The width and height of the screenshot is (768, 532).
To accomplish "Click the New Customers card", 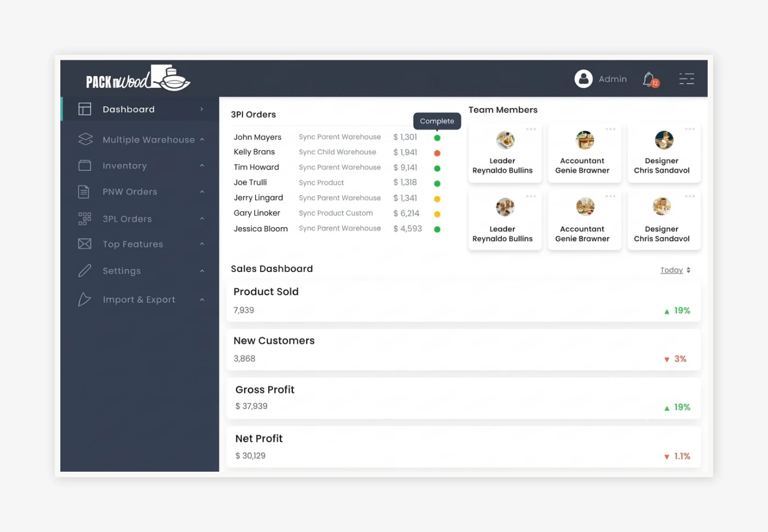I will tap(464, 350).
